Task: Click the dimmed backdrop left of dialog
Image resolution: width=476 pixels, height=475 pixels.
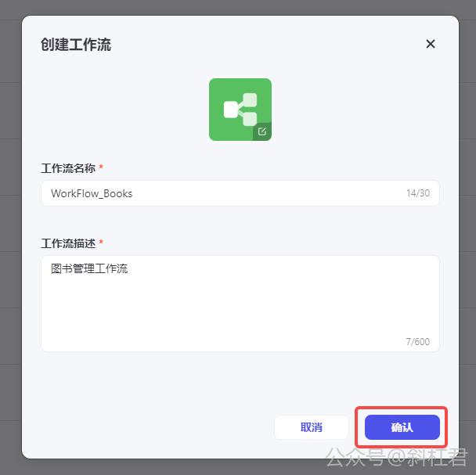Action: point(11,237)
